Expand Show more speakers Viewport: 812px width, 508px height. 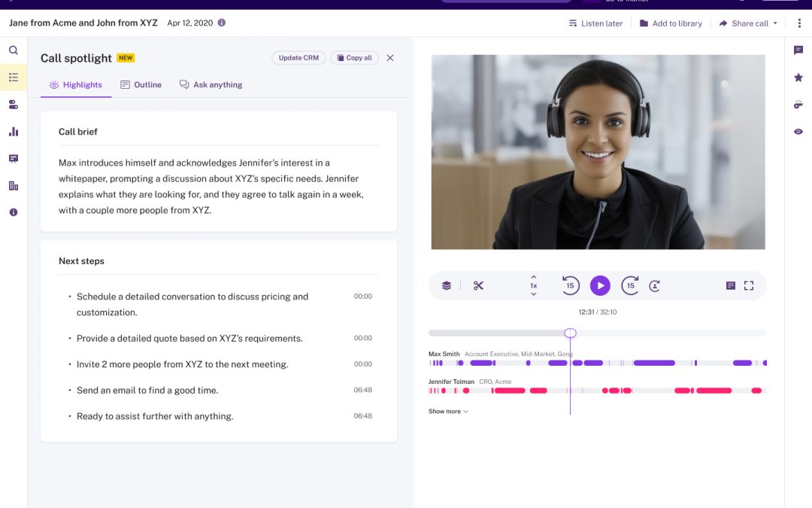[x=448, y=411]
